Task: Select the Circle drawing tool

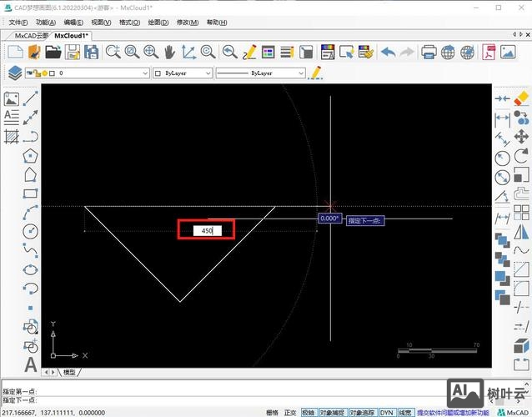Action: [31, 231]
